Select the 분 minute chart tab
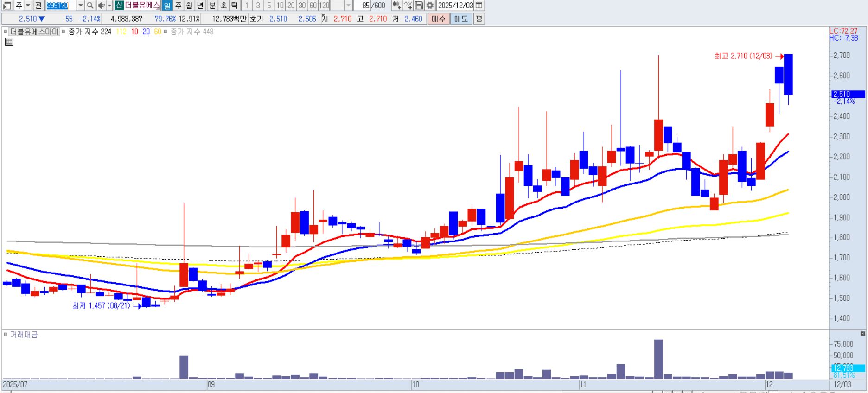 point(212,6)
